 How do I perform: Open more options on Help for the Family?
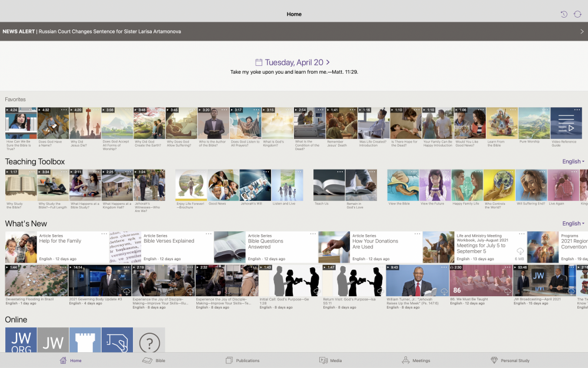[x=104, y=234]
